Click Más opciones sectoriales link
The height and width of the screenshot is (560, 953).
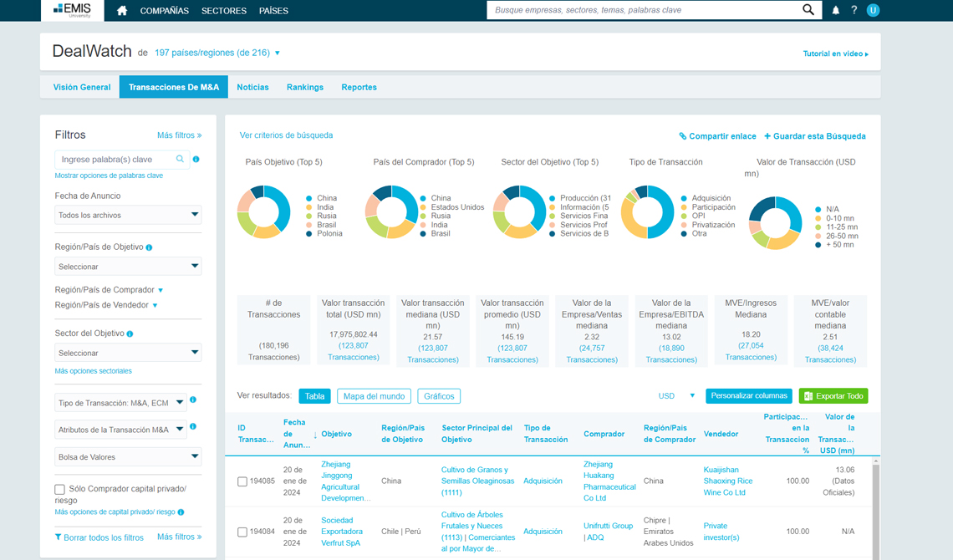(93, 371)
